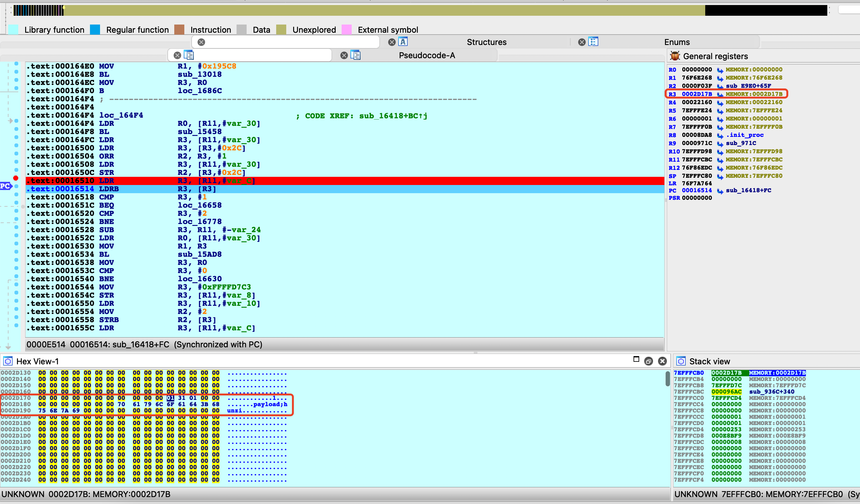
Task: Click the Pseudocode-A tab icon
Action: 355,55
